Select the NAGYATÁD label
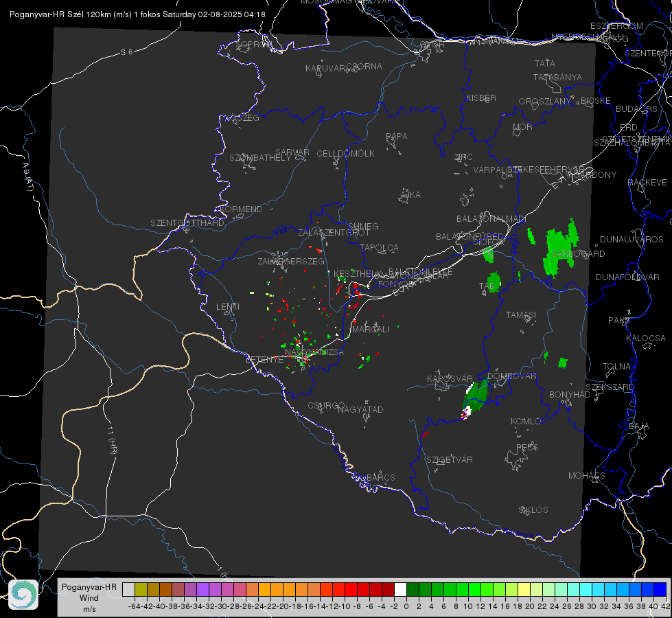This screenshot has height=618, width=672. point(360,409)
